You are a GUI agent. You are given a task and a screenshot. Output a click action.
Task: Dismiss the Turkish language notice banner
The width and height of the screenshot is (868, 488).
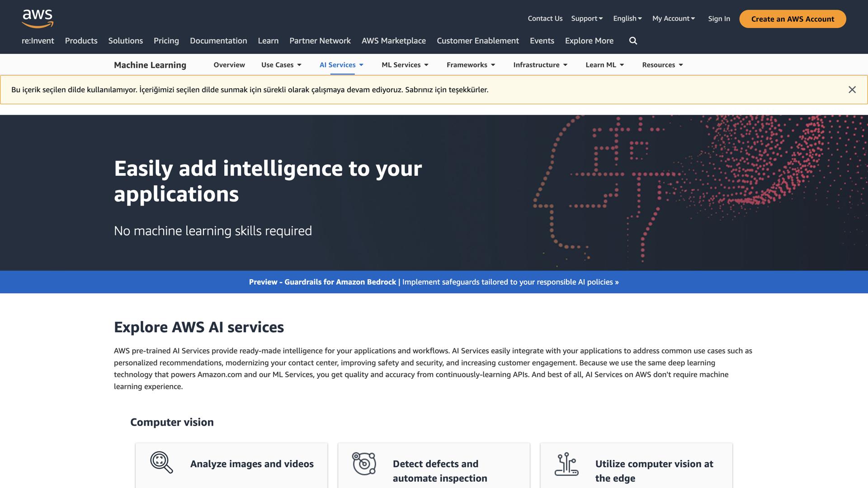tap(852, 89)
